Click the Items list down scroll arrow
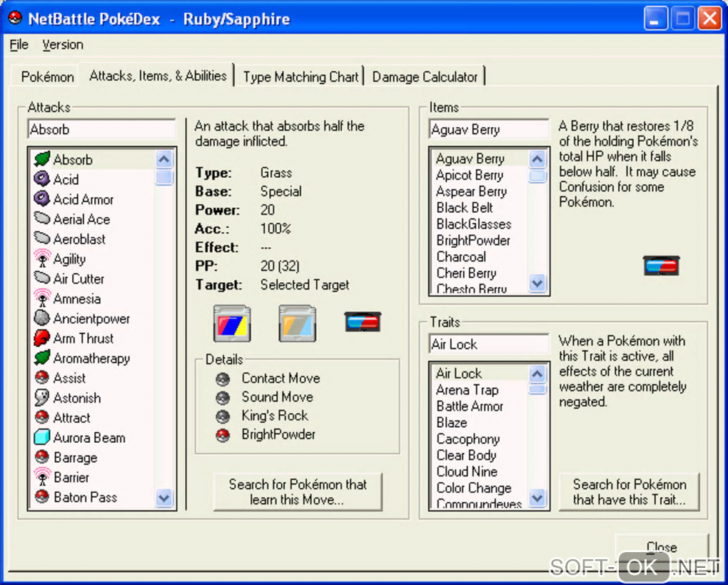Image resolution: width=728 pixels, height=585 pixels. click(537, 283)
